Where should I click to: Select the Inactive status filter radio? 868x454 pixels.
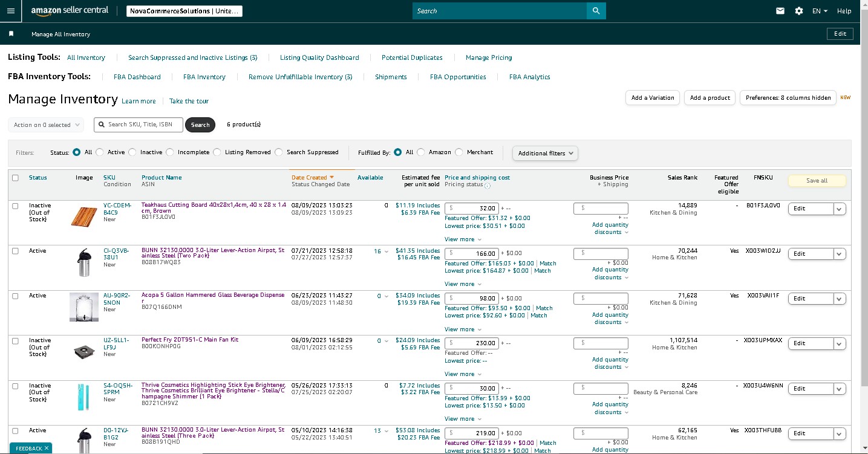(132, 152)
